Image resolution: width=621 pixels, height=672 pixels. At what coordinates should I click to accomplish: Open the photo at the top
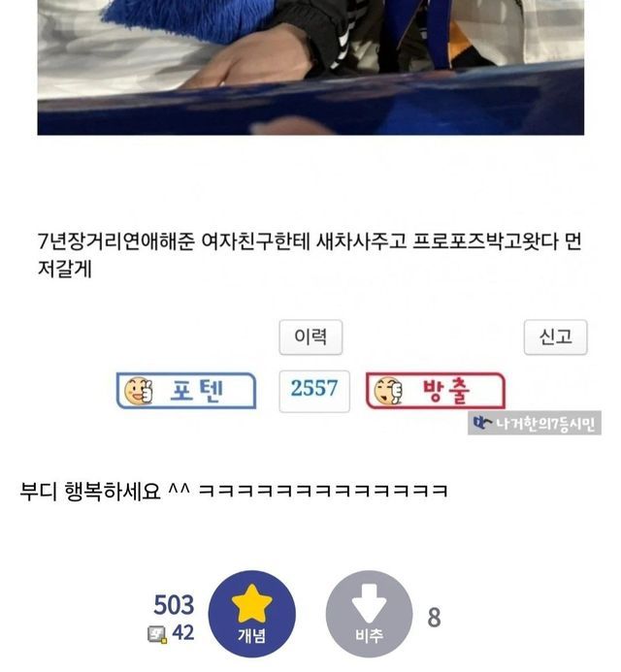(310, 67)
